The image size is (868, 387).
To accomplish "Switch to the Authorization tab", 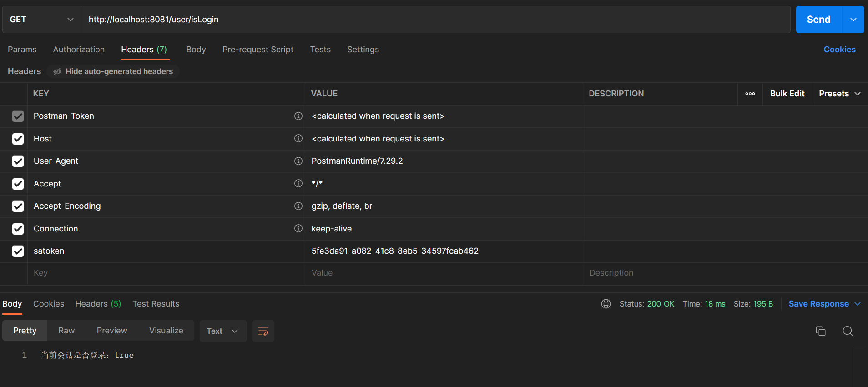I will point(79,50).
